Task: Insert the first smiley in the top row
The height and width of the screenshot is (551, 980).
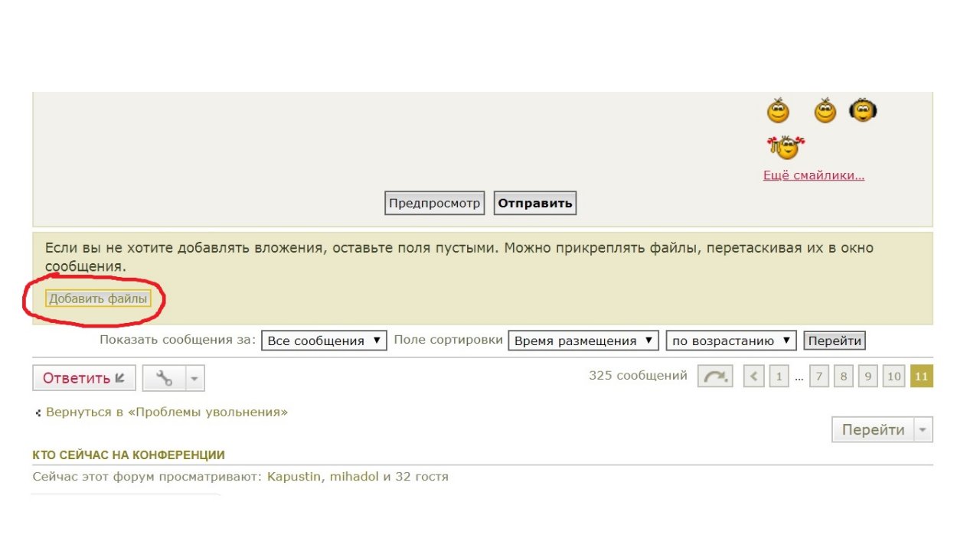Action: click(x=778, y=111)
